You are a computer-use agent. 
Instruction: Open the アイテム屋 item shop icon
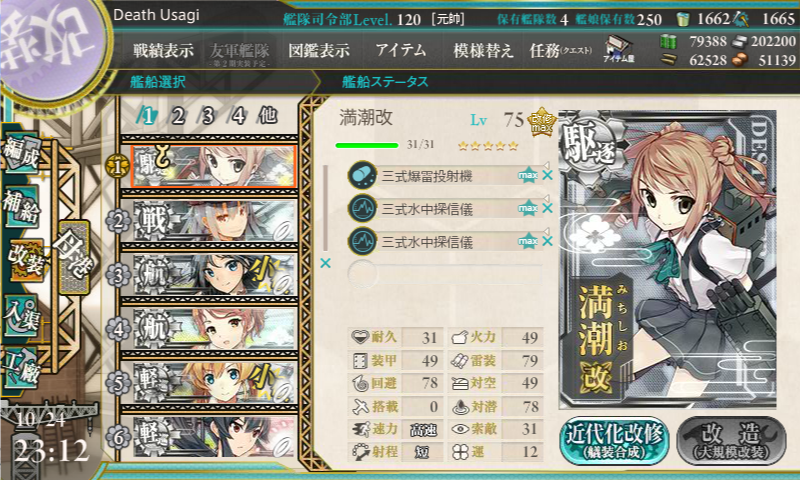point(618,49)
